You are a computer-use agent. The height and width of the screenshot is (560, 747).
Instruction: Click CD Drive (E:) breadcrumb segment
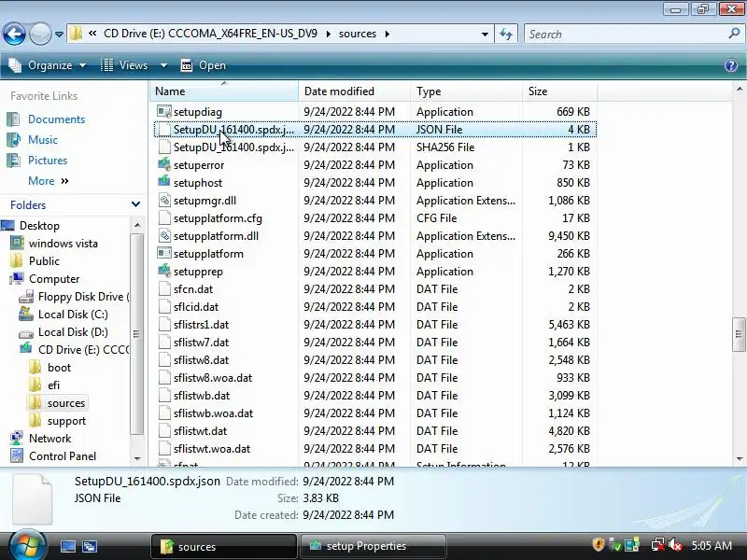coord(210,34)
